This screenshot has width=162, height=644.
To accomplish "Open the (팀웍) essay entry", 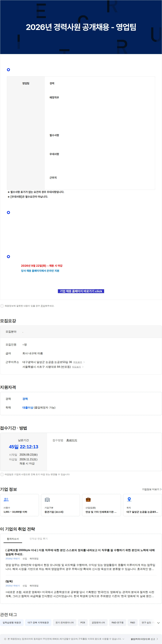I will pyautogui.click(x=9, y=581).
